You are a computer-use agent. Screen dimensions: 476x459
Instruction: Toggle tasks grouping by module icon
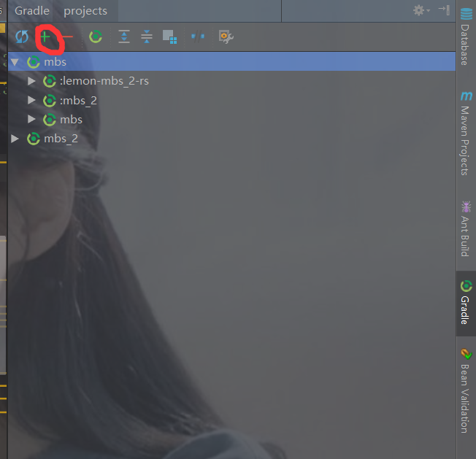point(169,36)
